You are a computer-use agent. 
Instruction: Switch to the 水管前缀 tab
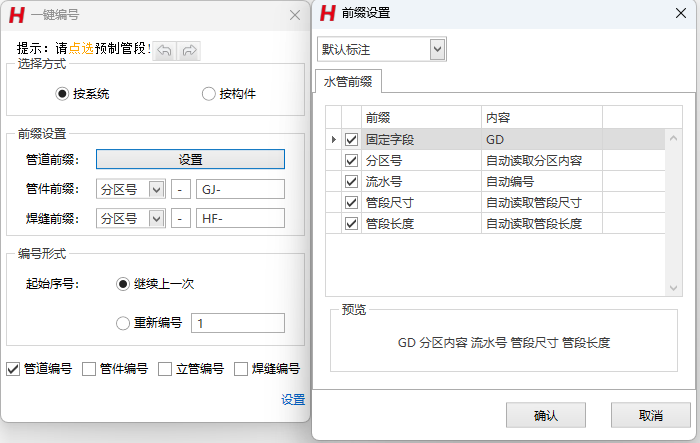coord(348,81)
